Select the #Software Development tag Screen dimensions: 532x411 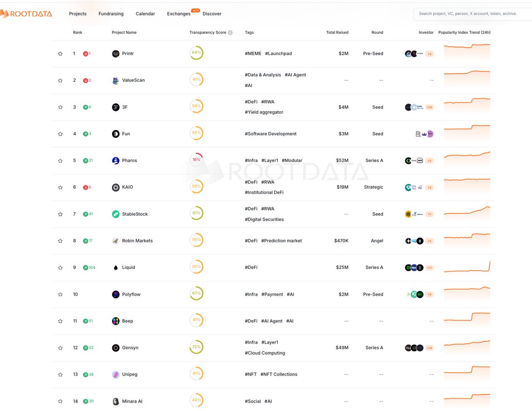270,134
